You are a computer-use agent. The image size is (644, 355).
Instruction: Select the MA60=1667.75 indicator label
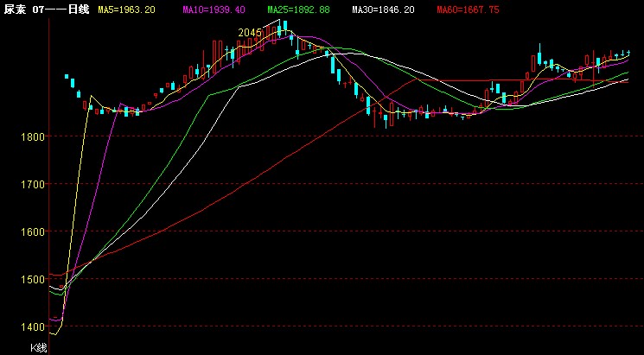tap(468, 10)
